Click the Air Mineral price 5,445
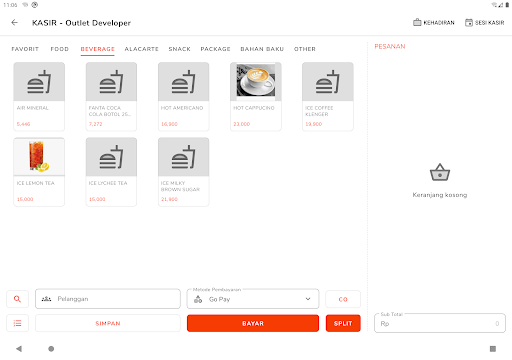 pos(23,124)
